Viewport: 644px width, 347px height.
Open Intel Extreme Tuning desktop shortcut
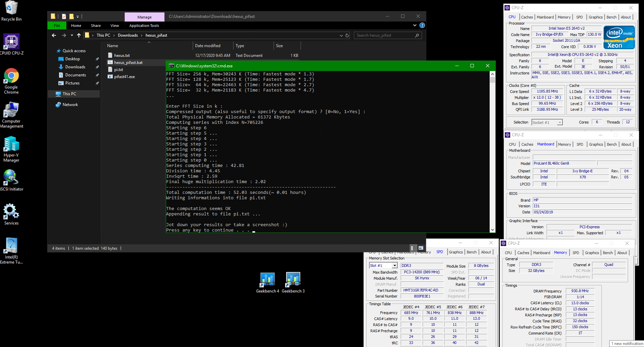pos(11,251)
